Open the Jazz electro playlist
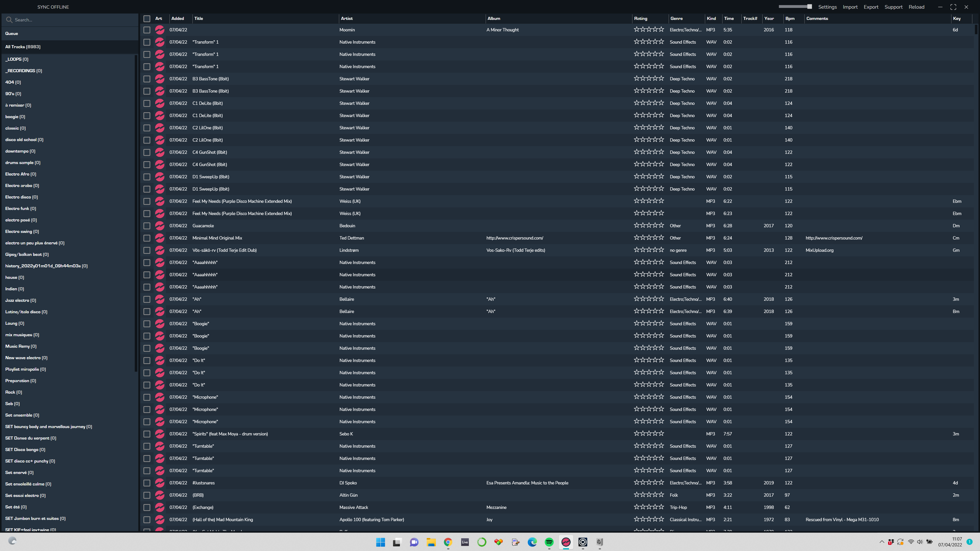980x551 pixels. tap(20, 300)
